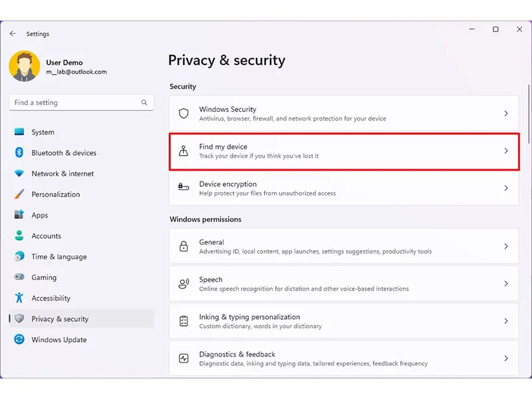Click the search magnifier icon
Viewport: 532px width, 399px height.
144,102
